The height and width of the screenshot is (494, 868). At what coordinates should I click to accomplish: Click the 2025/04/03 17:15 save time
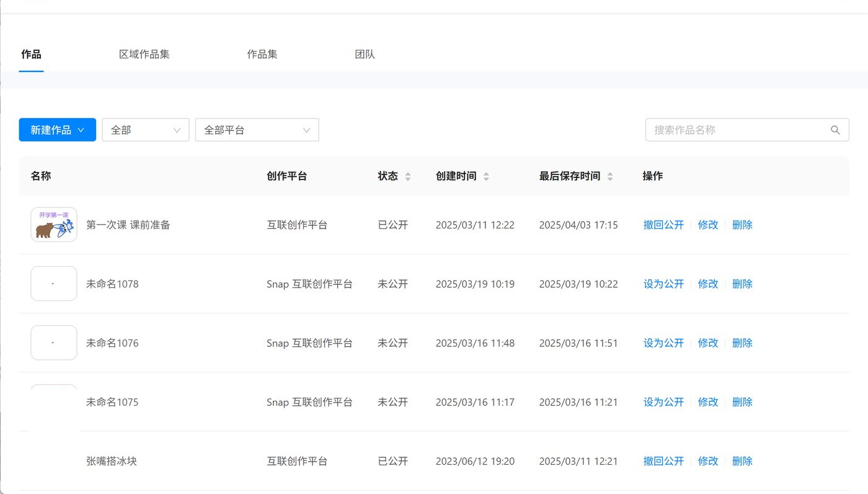point(578,225)
